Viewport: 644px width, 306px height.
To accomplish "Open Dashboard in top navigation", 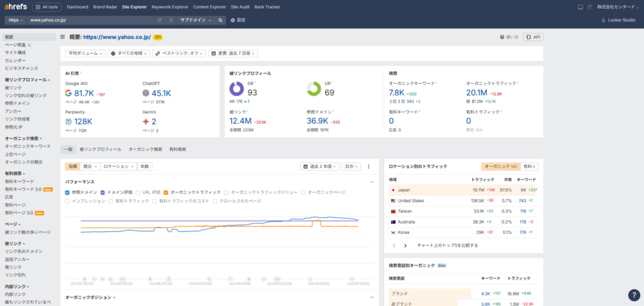I will click(x=77, y=7).
